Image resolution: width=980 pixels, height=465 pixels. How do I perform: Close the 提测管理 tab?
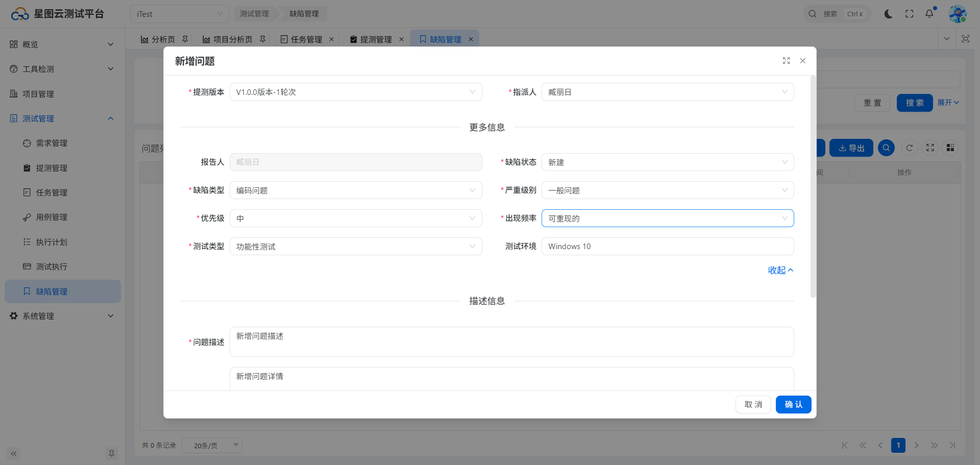pos(401,39)
